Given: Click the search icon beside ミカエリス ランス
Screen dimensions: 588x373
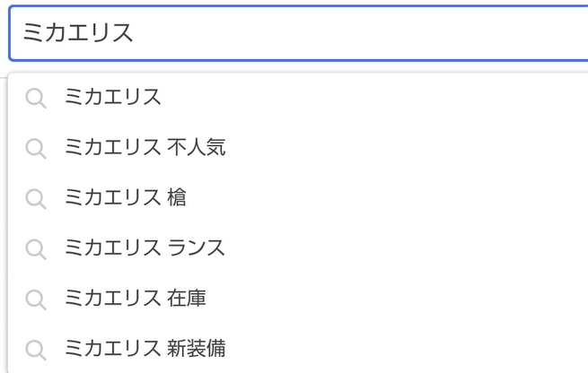Looking at the screenshot, I should pyautogui.click(x=36, y=249).
